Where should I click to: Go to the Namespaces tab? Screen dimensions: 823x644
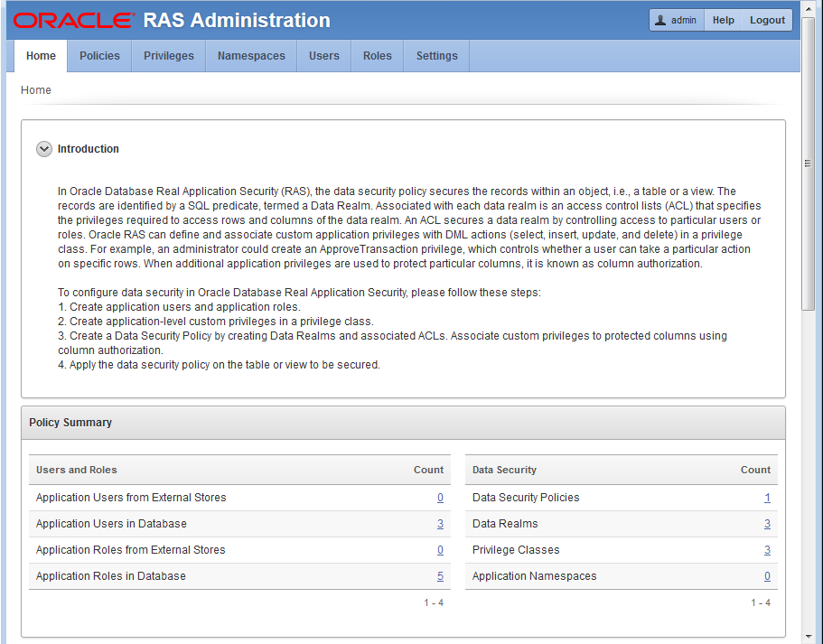point(251,56)
